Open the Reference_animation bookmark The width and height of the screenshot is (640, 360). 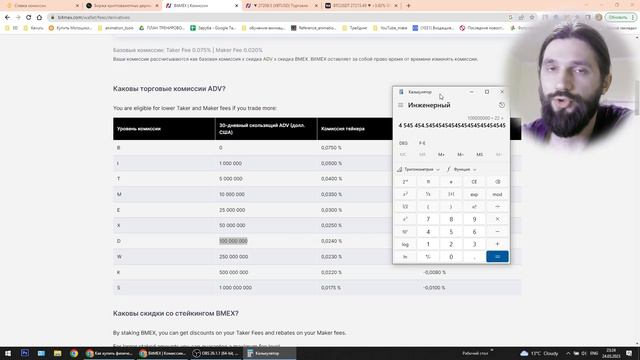(314, 28)
